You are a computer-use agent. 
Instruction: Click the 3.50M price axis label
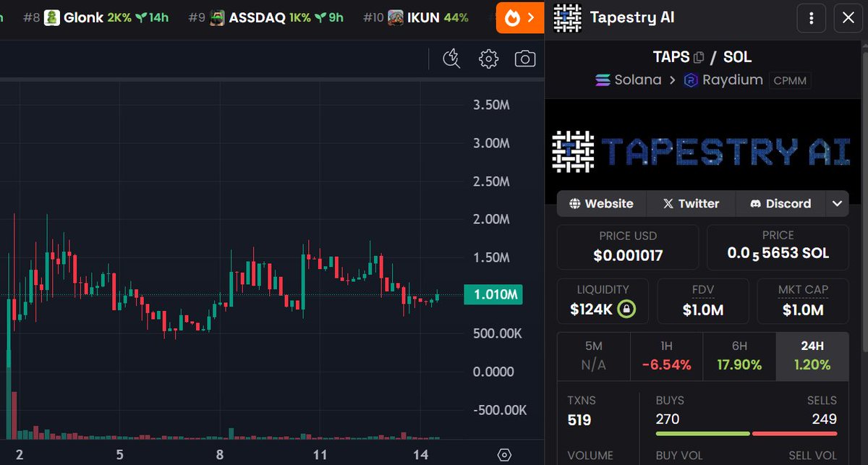491,105
